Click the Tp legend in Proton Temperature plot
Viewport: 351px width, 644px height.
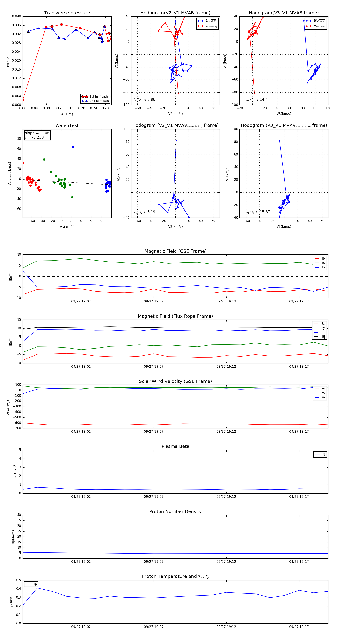(31, 584)
